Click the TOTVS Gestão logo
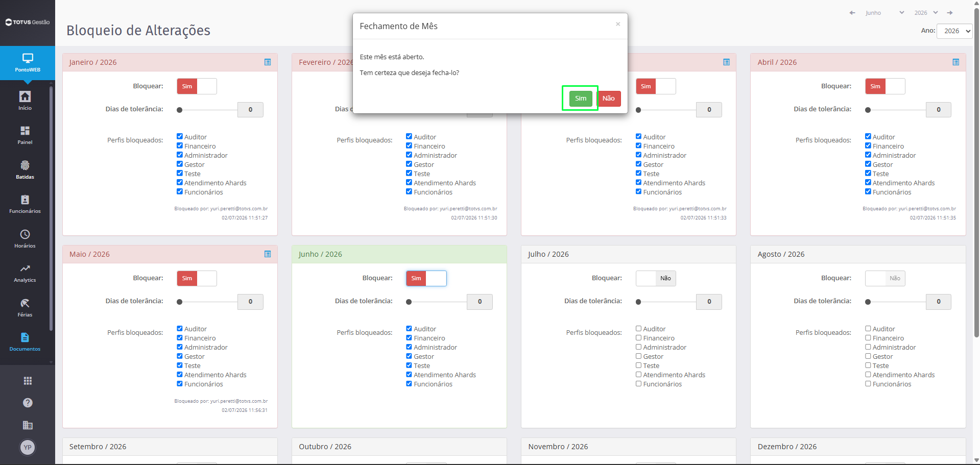 coord(28,22)
